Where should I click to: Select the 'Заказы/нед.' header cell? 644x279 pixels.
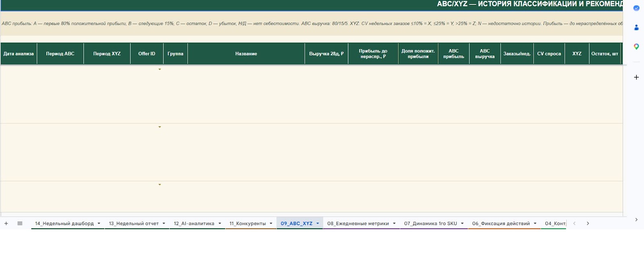point(517,53)
